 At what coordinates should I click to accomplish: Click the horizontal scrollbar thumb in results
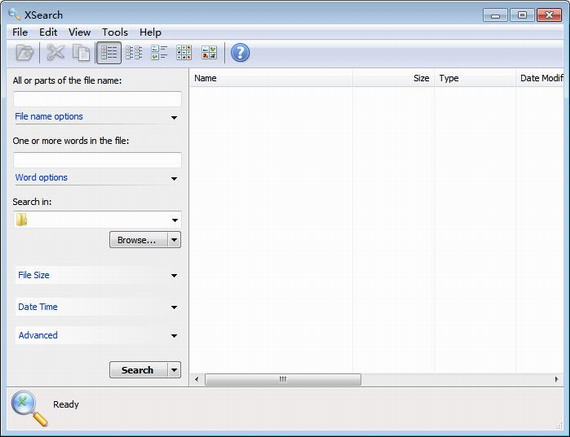tap(283, 379)
